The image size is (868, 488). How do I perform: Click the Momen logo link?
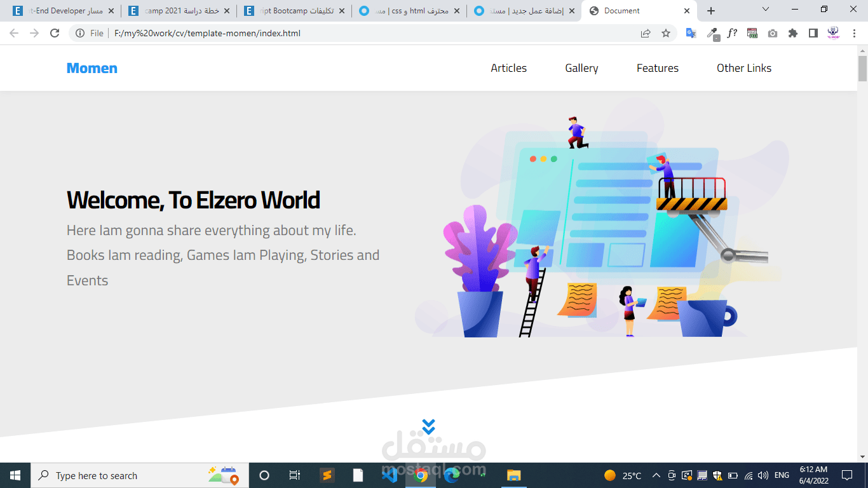click(x=92, y=68)
